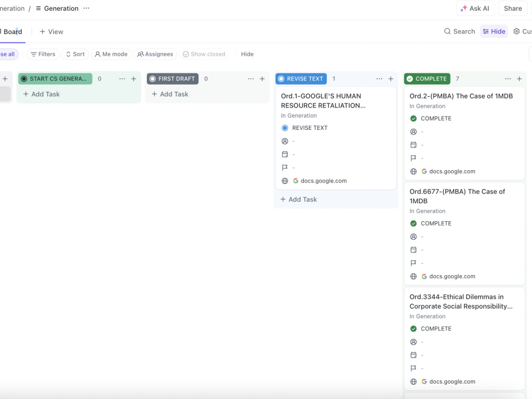This screenshot has height=399, width=532.
Task: Click Add Task under FIRST DRAFT
Action: pos(170,94)
